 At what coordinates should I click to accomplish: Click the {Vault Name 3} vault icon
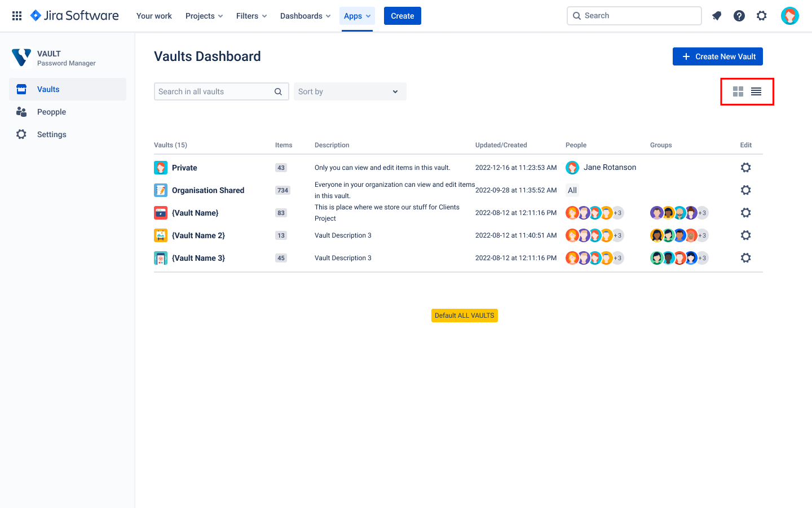tap(161, 258)
